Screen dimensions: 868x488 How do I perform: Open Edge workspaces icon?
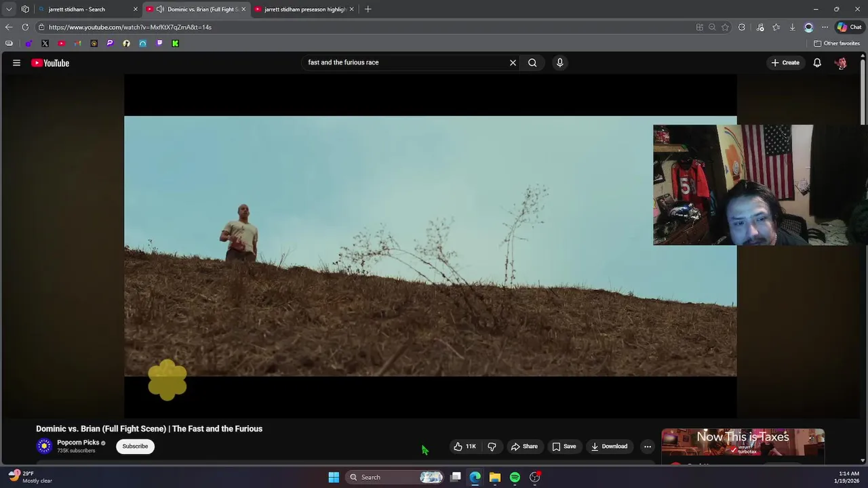coord(25,9)
